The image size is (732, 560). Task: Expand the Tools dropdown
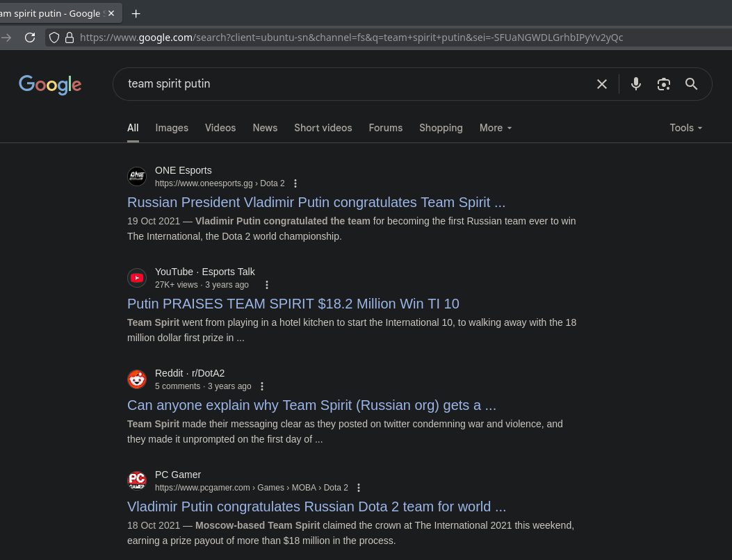(686, 128)
